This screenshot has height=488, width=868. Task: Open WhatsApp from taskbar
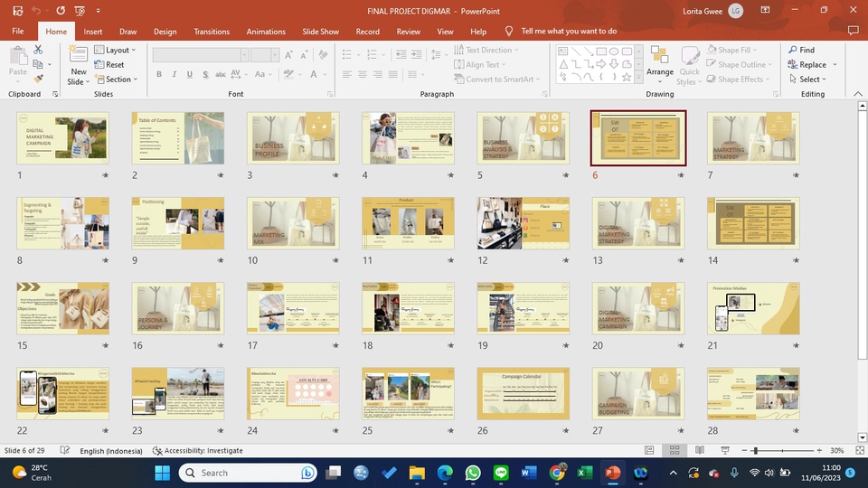(x=473, y=473)
